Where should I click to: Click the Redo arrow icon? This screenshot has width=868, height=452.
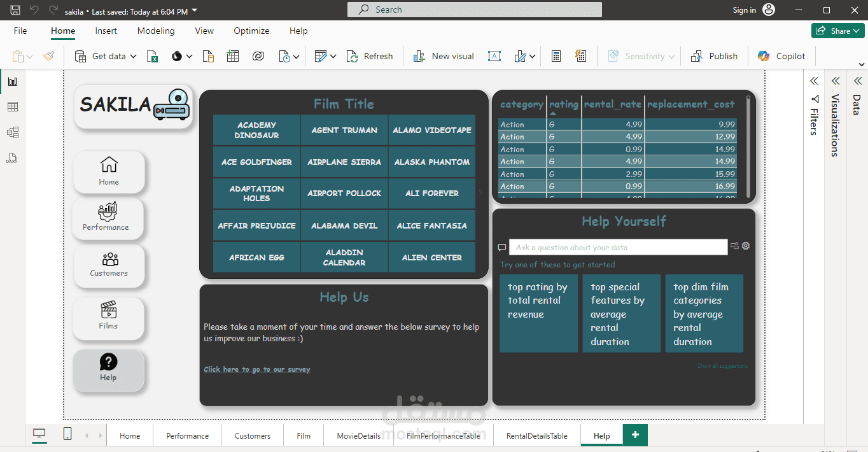coord(53,10)
